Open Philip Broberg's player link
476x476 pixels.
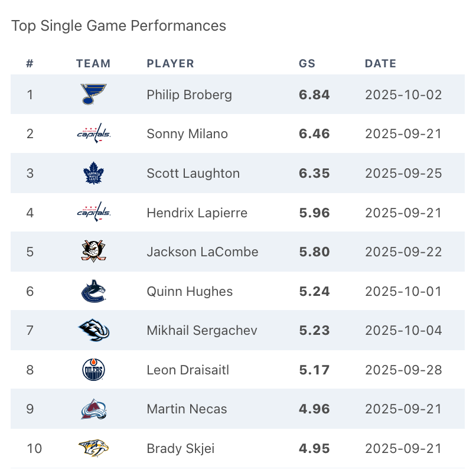189,94
